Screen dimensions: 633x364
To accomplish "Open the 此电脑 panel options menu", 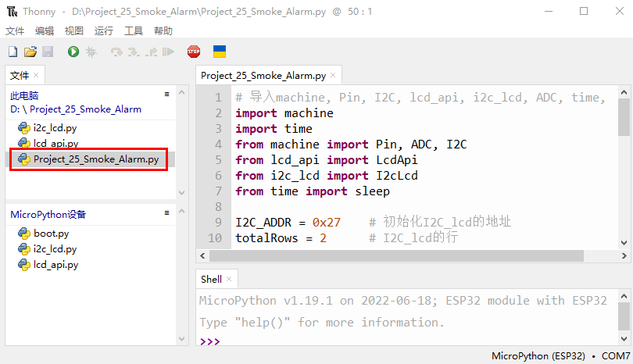I will tap(166, 94).
